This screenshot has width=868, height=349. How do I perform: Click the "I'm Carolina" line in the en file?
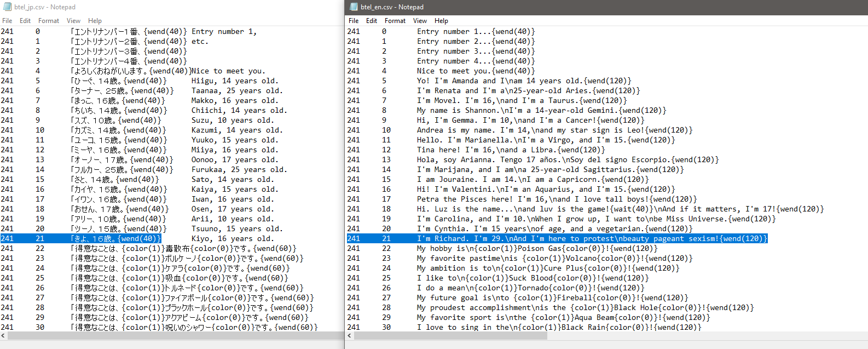596,219
